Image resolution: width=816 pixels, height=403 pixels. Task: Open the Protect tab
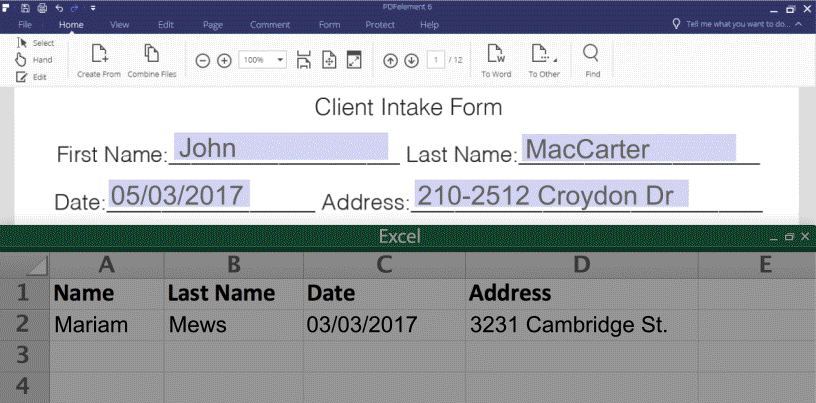[x=380, y=24]
